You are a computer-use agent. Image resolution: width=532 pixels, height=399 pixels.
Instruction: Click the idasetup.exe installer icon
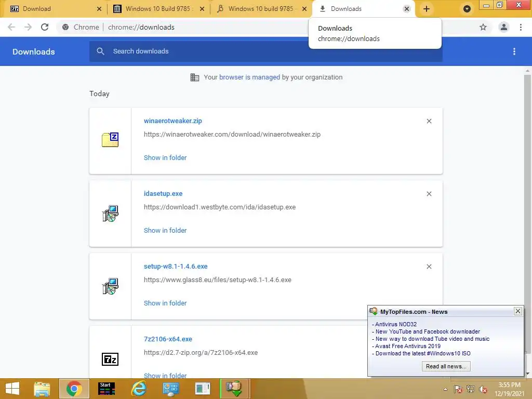(110, 214)
